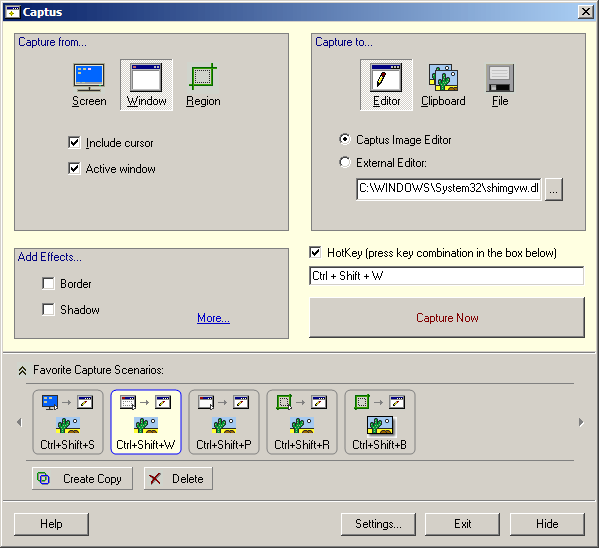This screenshot has width=599, height=548.
Task: Select Editor as capture destination
Action: click(386, 85)
